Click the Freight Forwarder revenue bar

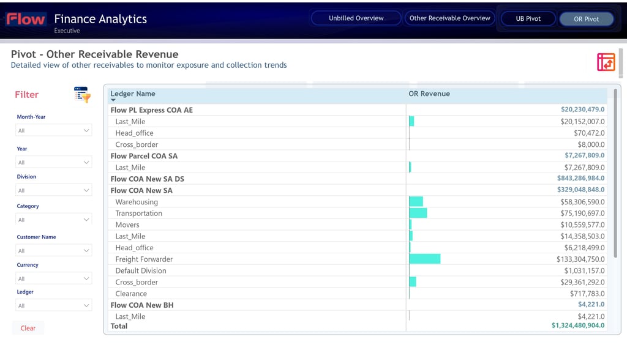(425, 259)
